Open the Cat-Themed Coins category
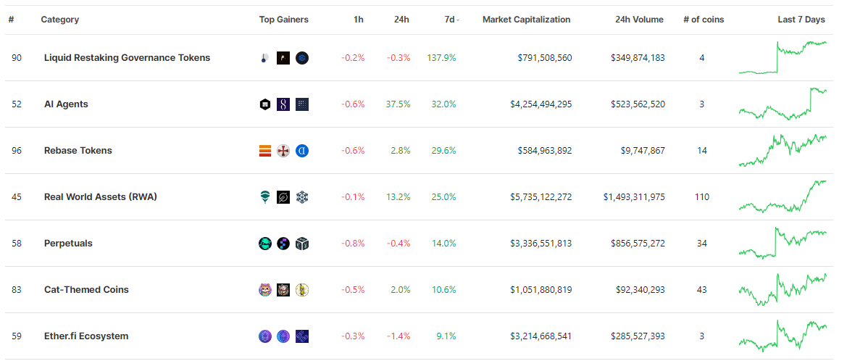This screenshot has width=868, height=361. tap(86, 289)
